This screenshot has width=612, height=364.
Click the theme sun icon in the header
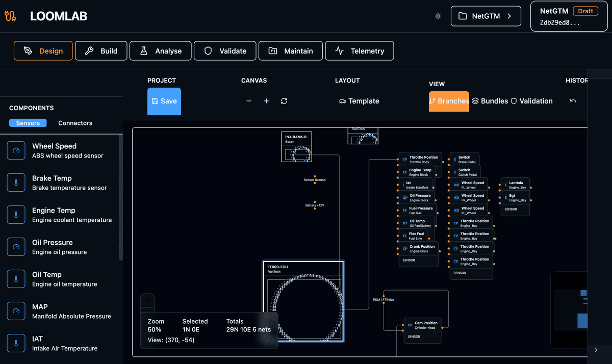(438, 16)
